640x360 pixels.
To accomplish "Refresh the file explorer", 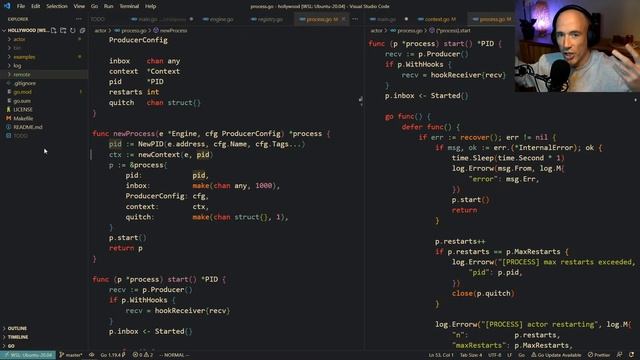I will (73, 30).
